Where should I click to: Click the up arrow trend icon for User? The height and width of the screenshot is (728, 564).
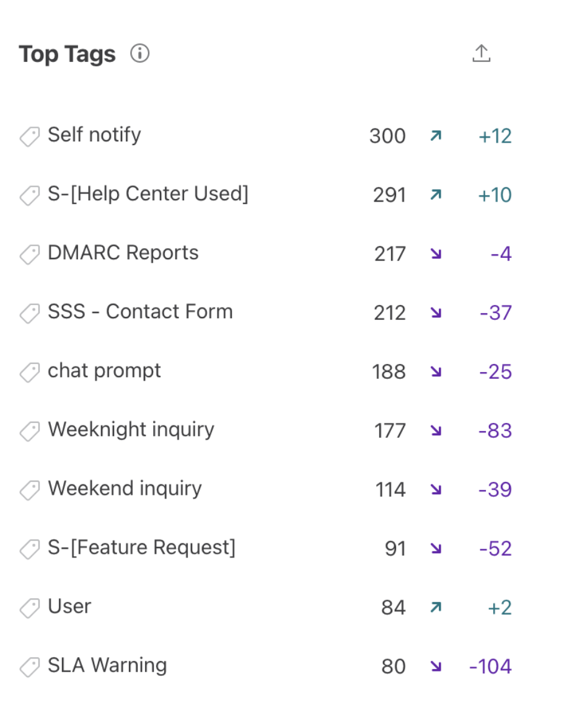click(436, 607)
